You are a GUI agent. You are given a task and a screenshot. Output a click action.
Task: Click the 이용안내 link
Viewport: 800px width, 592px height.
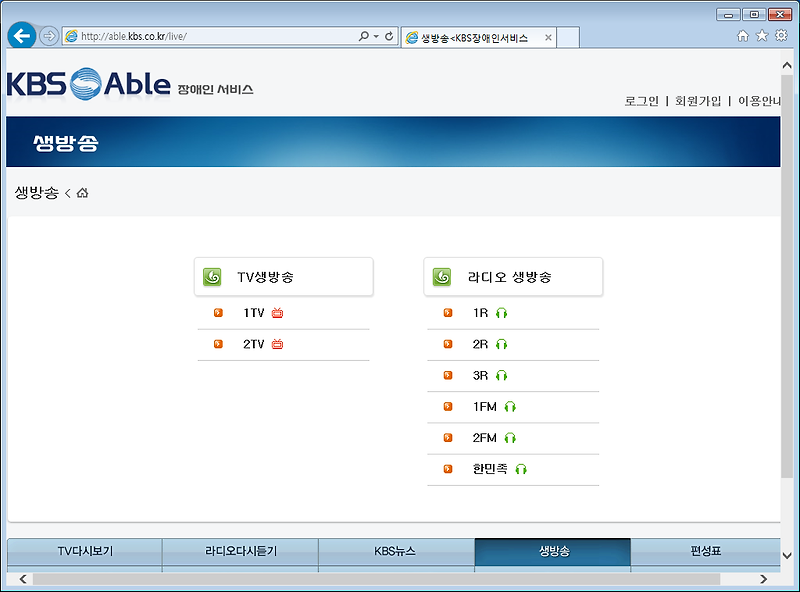(x=759, y=101)
